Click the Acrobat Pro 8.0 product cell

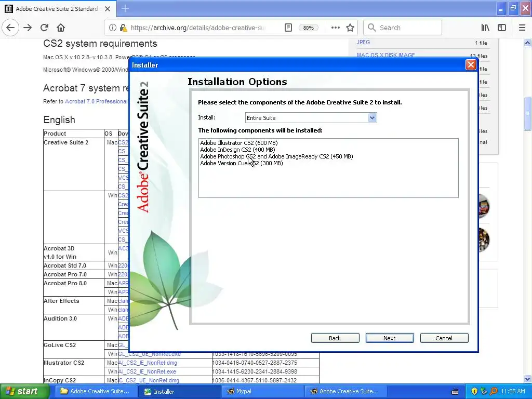[74, 288]
